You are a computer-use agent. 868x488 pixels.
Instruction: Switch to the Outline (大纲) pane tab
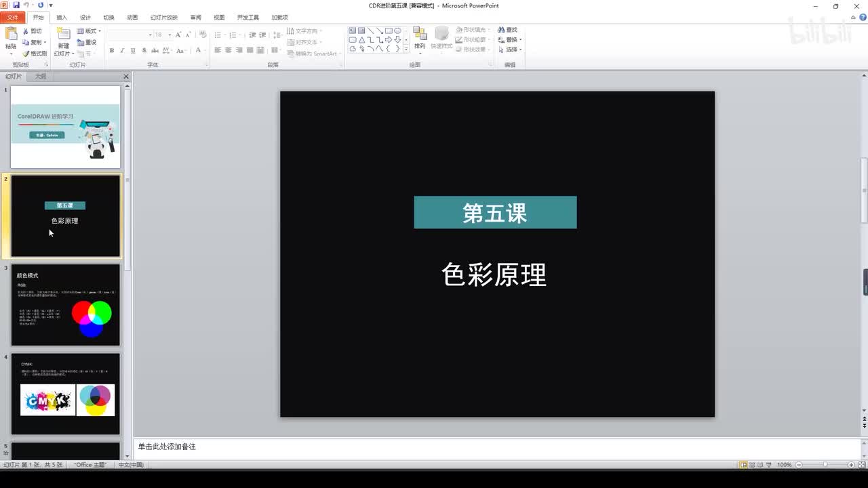41,77
